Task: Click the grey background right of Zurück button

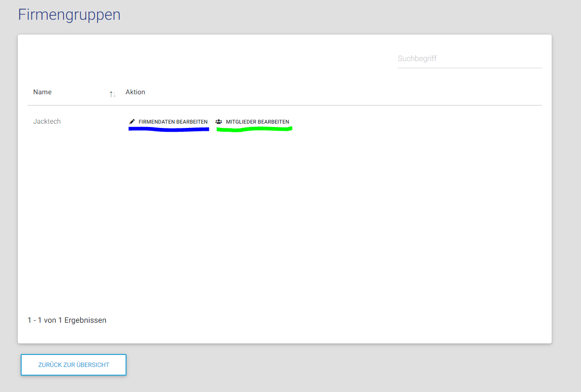Action: tap(337, 366)
